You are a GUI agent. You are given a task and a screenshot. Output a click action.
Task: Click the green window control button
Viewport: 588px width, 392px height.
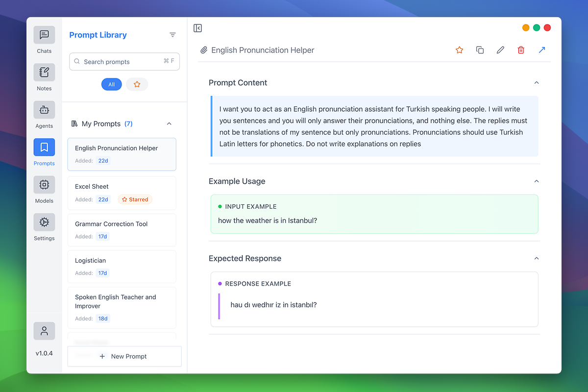(x=537, y=28)
